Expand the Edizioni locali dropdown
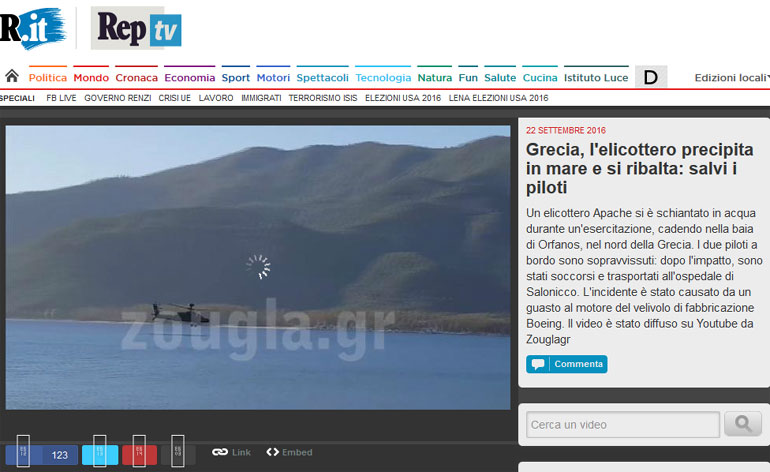Screen dimensions: 770x472 (x=732, y=78)
